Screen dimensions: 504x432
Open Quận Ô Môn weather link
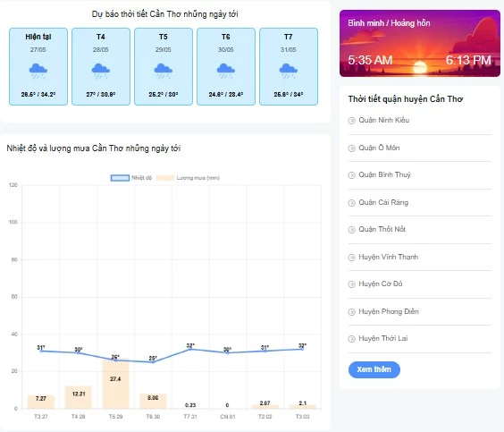pyautogui.click(x=379, y=148)
